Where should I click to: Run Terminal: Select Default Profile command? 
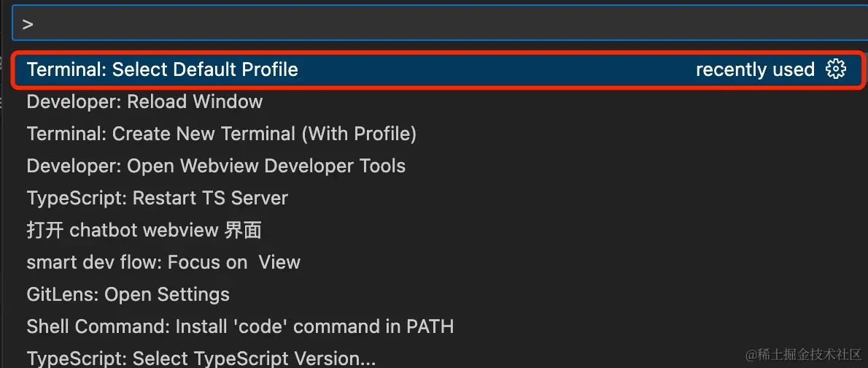[163, 69]
